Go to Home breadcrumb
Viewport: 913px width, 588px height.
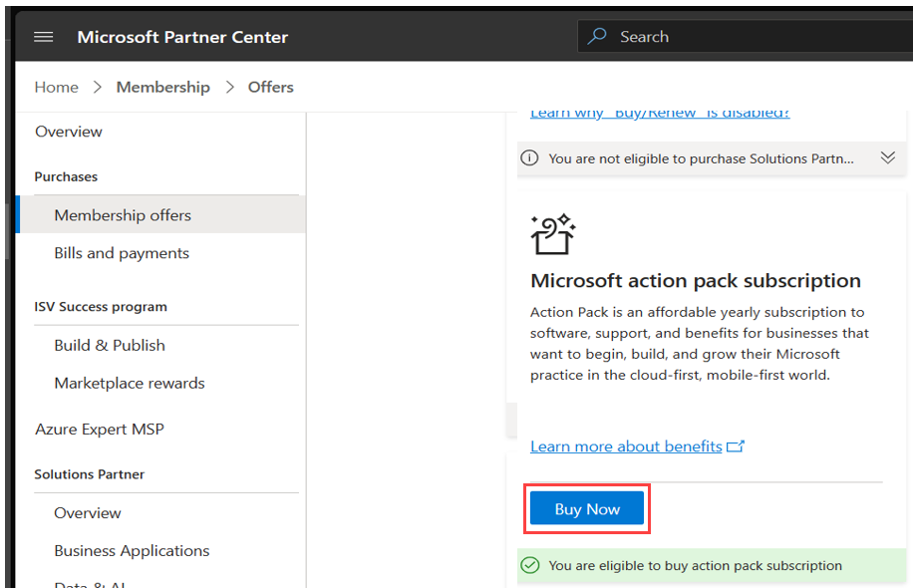tap(57, 87)
